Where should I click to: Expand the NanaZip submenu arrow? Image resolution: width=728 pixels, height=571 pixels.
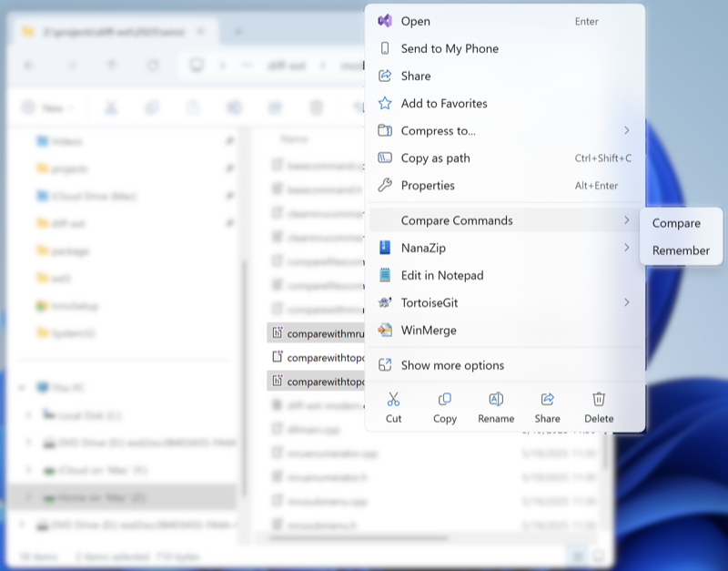pyautogui.click(x=627, y=248)
